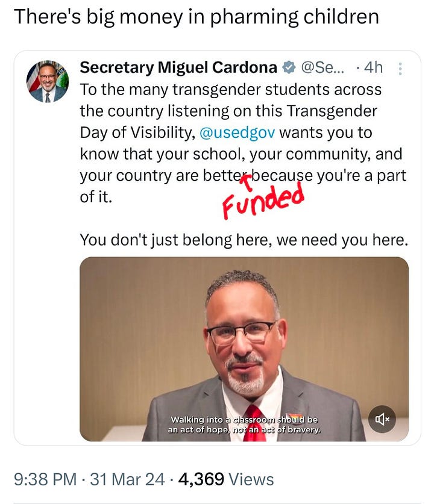
Task: Click the verified badge next to Cardona
Action: tap(289, 67)
